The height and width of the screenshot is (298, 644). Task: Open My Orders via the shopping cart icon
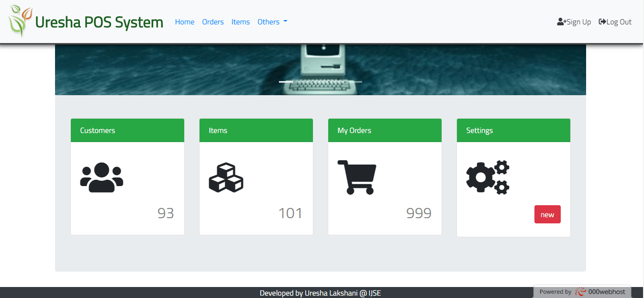coord(357,177)
